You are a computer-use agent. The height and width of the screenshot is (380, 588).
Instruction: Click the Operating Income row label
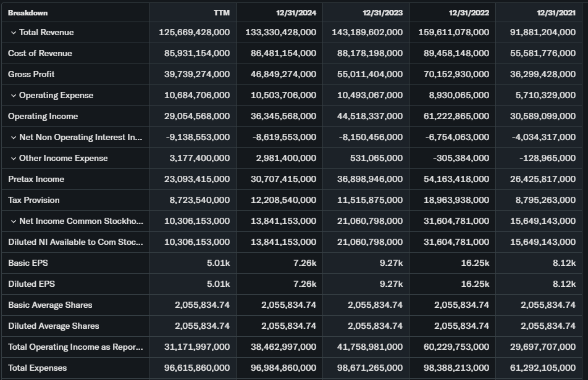43,116
